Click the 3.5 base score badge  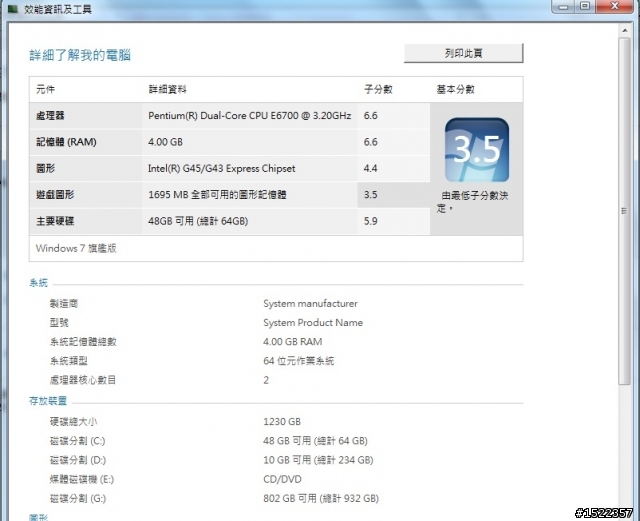coord(477,149)
